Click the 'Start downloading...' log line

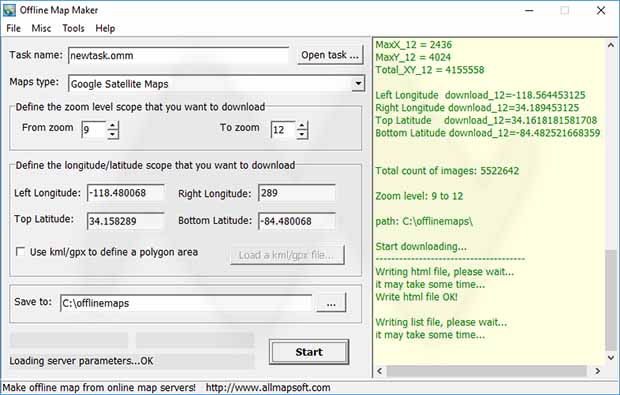click(421, 247)
